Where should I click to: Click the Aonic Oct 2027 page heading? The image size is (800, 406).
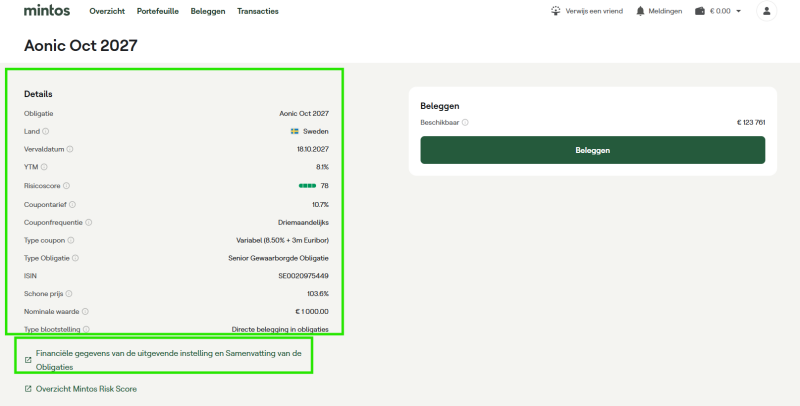(x=81, y=45)
